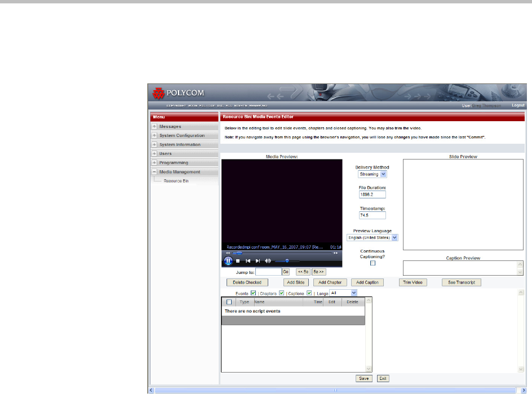This screenshot has height=394, width=532.
Task: Click the media player seek bar handle
Action: pos(239,253)
